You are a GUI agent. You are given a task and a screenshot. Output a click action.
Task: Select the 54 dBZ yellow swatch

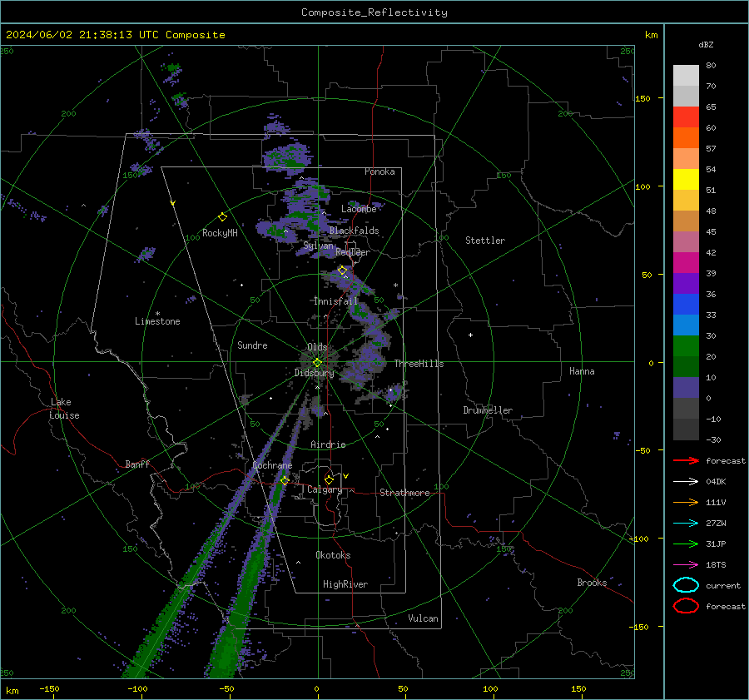pyautogui.click(x=686, y=180)
